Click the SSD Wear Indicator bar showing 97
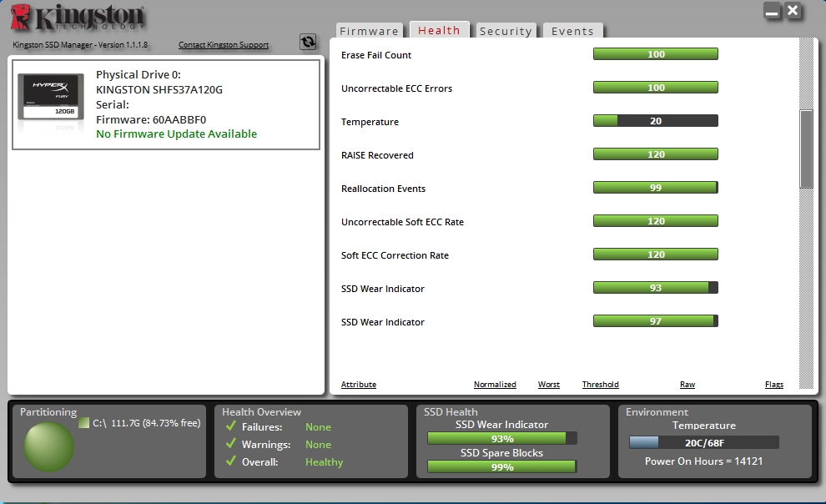 coord(655,320)
